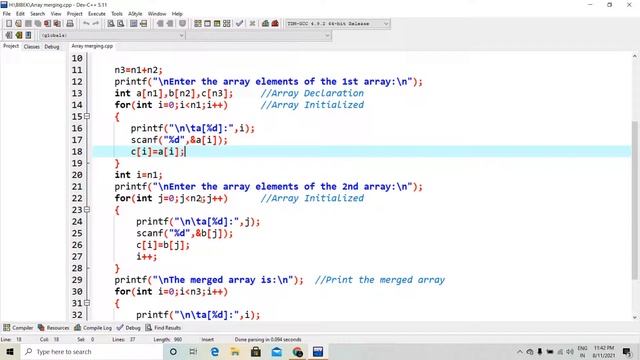Open Profile Analysis chart icon
Screen dimensions: 640x360
click(x=265, y=24)
